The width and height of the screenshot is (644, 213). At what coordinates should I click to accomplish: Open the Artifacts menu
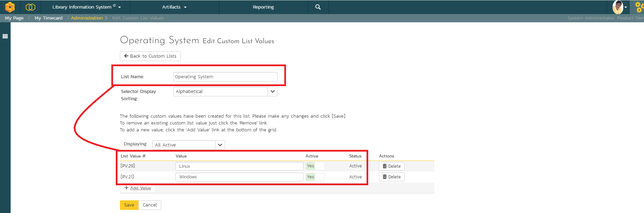click(x=174, y=7)
